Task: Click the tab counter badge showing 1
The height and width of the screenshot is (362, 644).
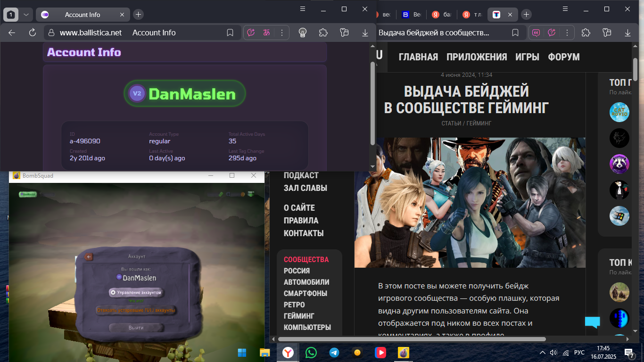Action: [x=11, y=15]
